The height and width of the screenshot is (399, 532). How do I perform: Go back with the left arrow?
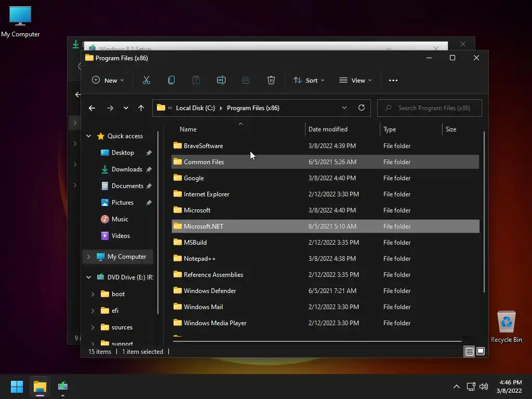coord(92,108)
